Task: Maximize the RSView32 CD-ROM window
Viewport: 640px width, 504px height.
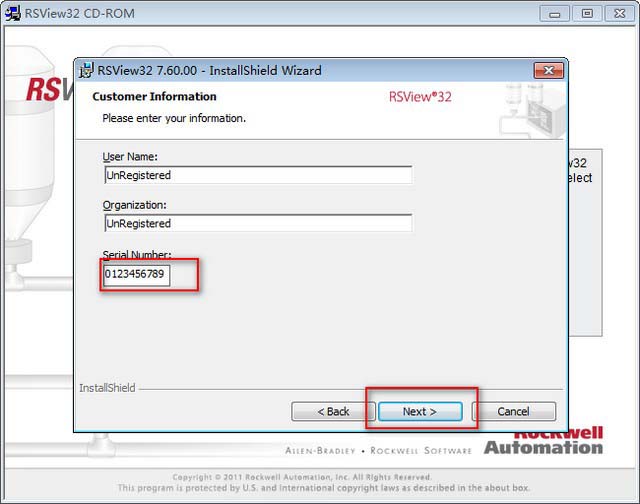Action: [x=587, y=14]
